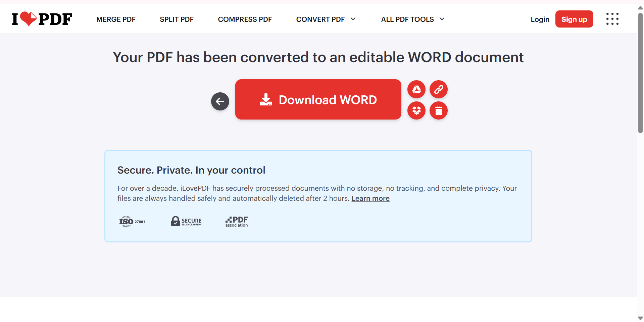Delete the file with trash icon

439,110
